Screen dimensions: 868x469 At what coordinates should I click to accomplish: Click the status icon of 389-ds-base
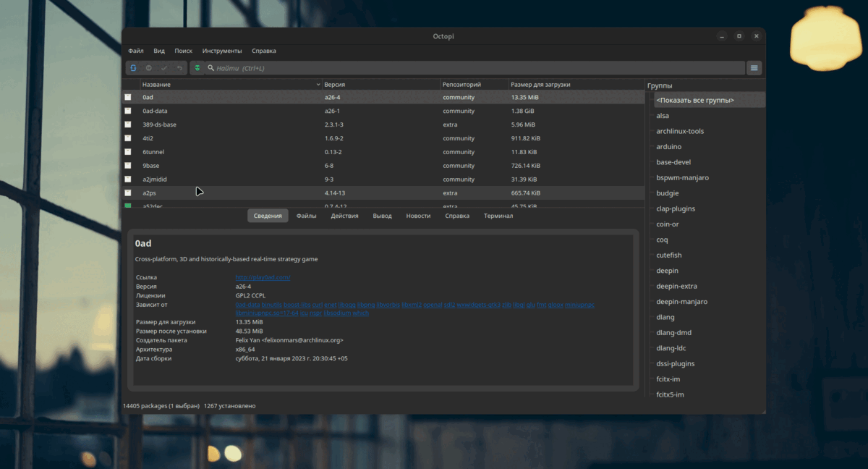tap(128, 124)
